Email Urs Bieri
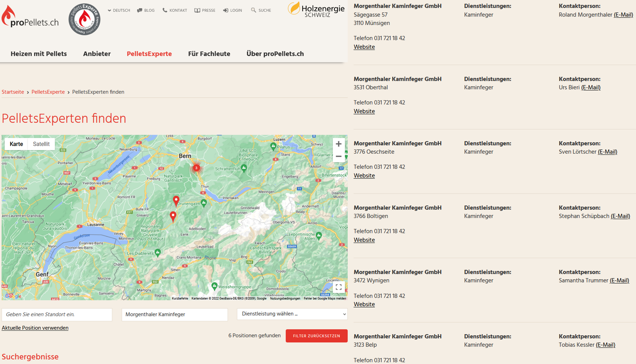Image resolution: width=636 pixels, height=364 pixels. (591, 88)
